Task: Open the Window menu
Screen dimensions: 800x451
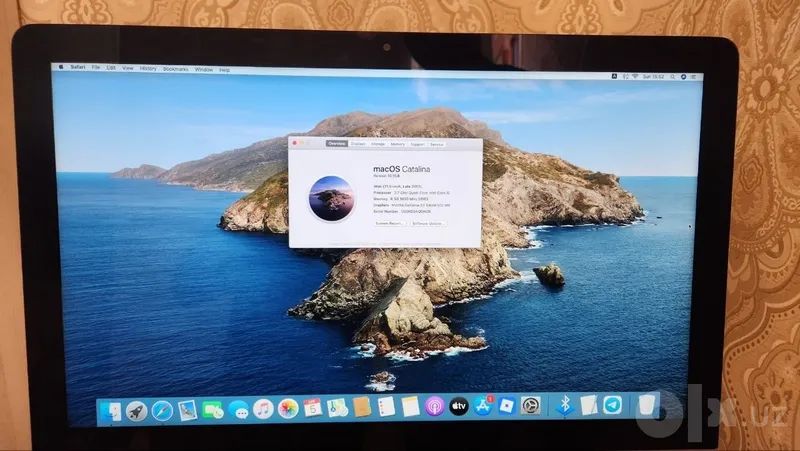Action: [204, 69]
